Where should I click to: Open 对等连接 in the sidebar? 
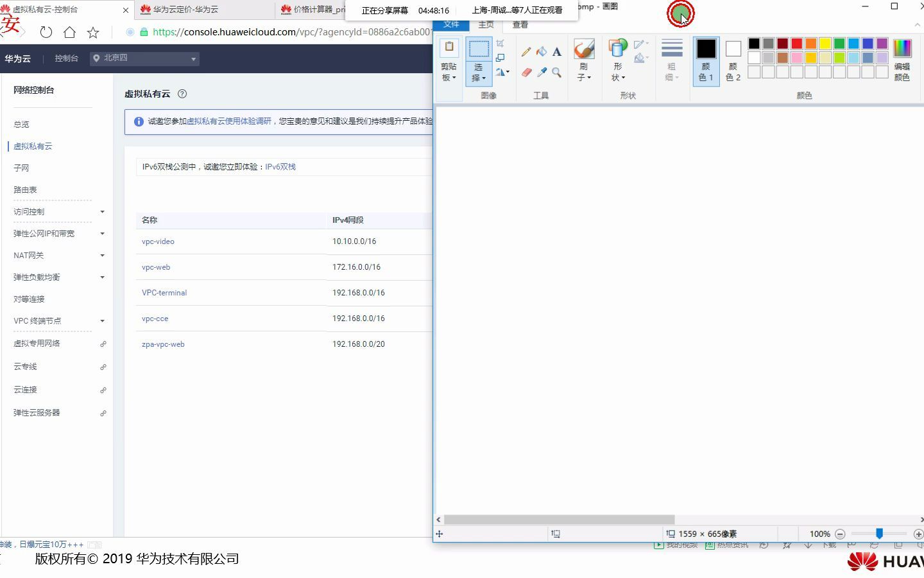tap(29, 299)
